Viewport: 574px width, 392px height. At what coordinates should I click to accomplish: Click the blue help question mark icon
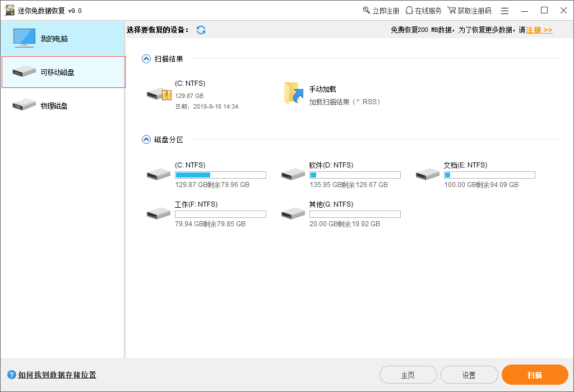tap(12, 375)
